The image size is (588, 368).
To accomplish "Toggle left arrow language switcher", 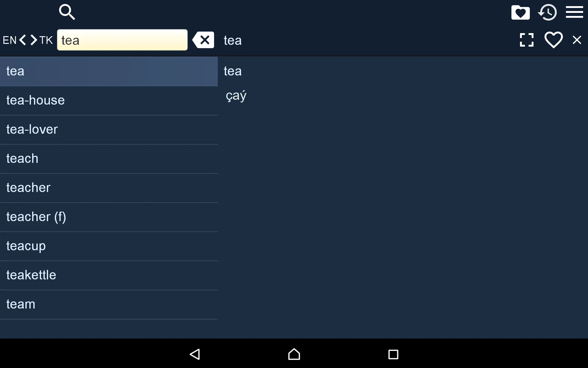I will 22,40.
